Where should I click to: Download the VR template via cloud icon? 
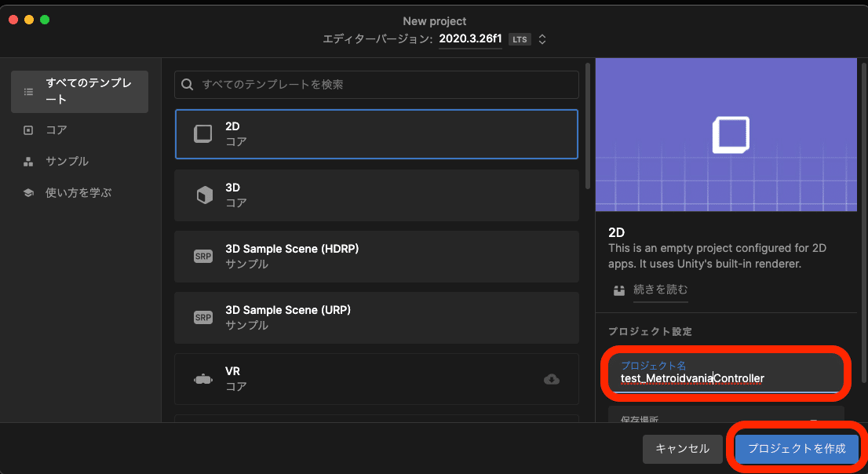click(x=552, y=379)
